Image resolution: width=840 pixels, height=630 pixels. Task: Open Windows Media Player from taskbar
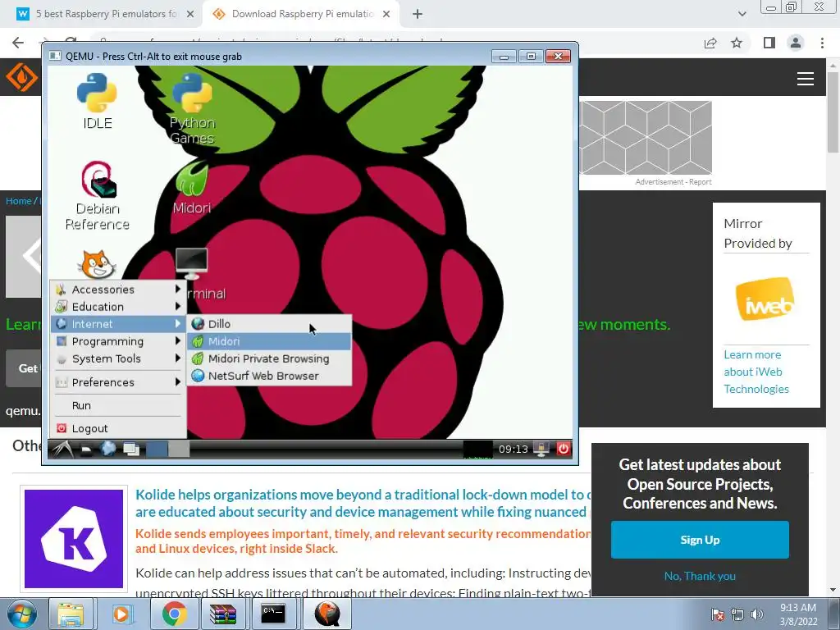click(121, 614)
